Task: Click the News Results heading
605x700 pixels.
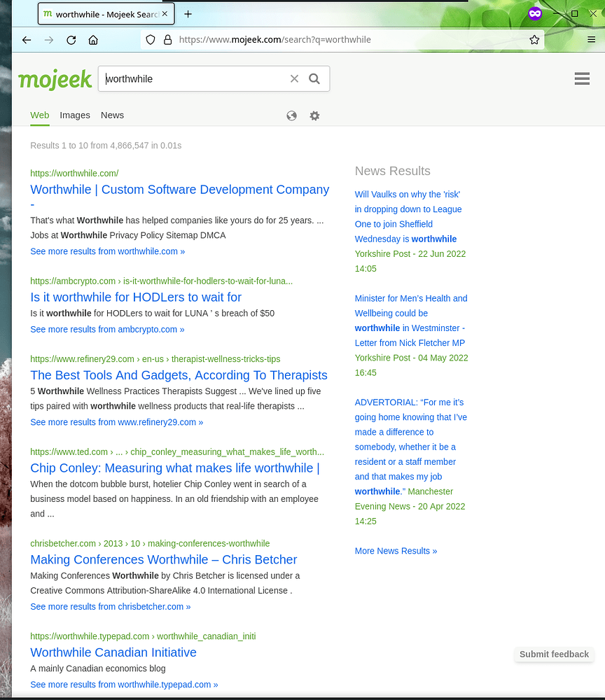Action: [392, 171]
